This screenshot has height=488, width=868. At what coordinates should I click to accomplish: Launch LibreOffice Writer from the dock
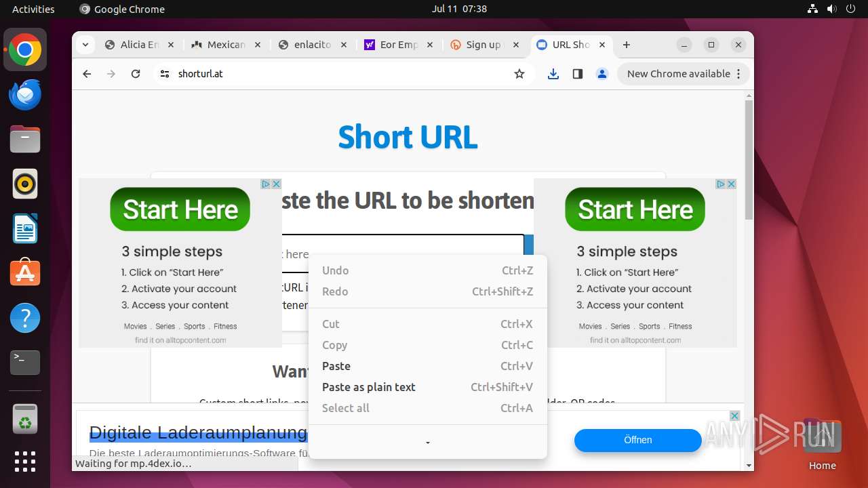point(25,228)
